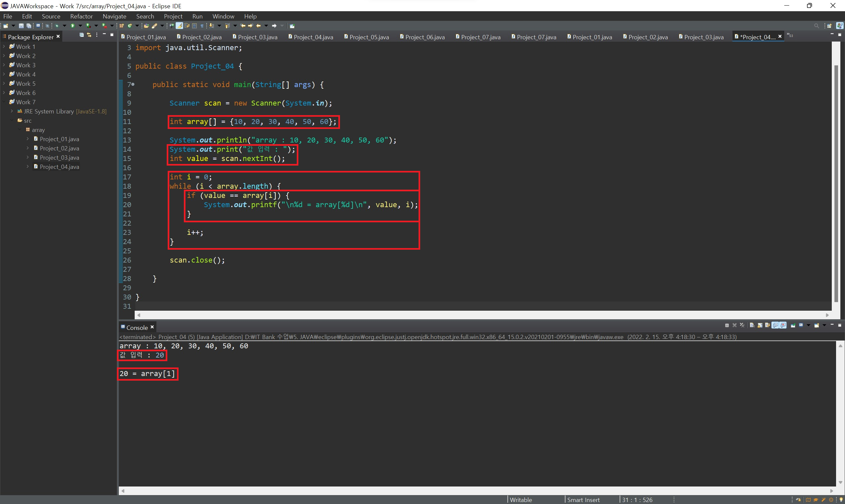This screenshot has height=504, width=845.
Task: Click the Open Type icon in the toolbar
Action: point(147,26)
